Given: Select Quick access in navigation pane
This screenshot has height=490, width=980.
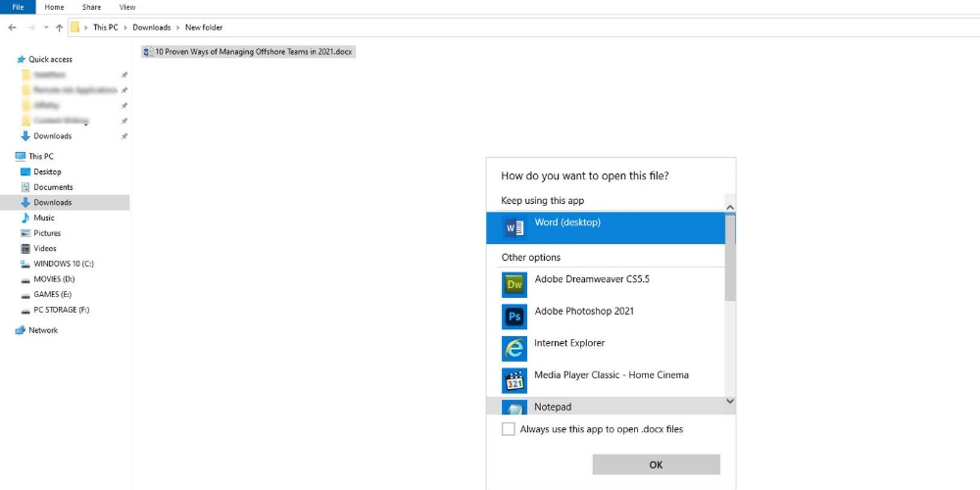Looking at the screenshot, I should pos(50,60).
